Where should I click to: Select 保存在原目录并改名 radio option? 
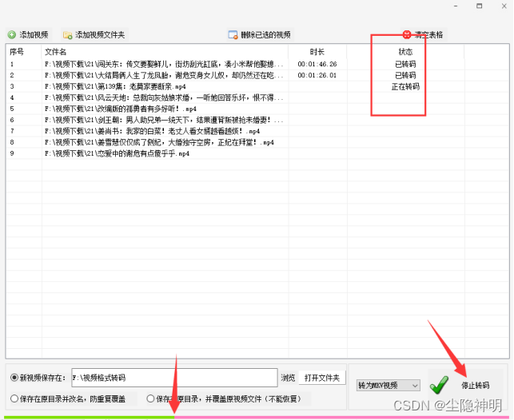[14, 398]
